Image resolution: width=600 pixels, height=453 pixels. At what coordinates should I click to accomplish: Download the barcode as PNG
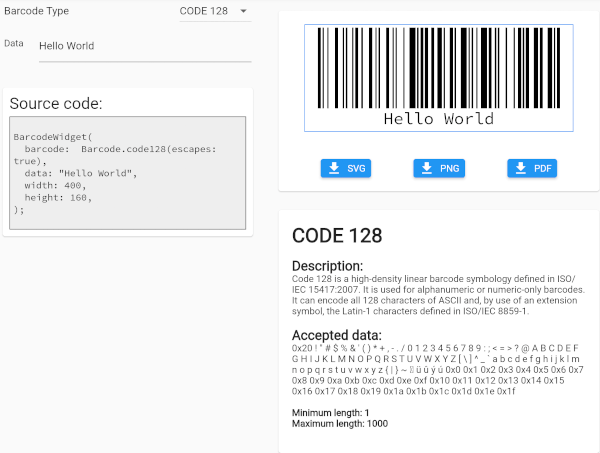click(439, 168)
